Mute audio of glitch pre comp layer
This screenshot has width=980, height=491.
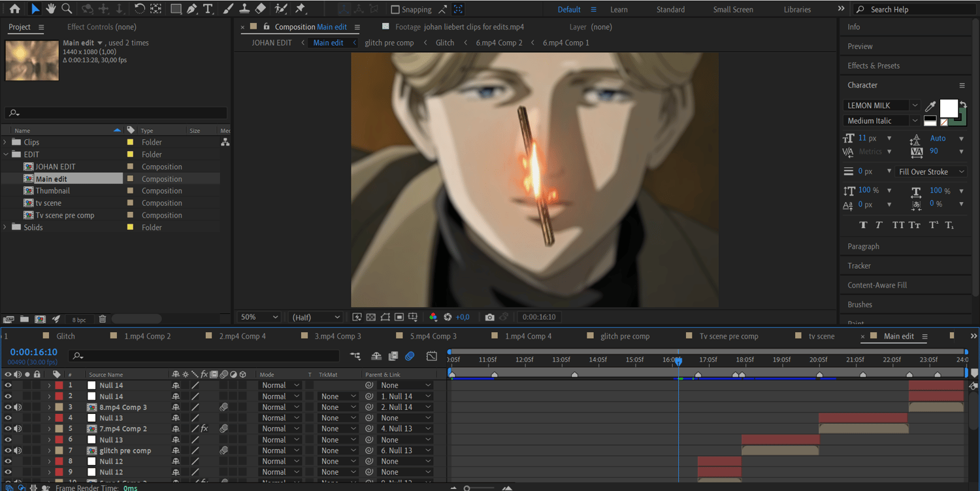(x=18, y=450)
